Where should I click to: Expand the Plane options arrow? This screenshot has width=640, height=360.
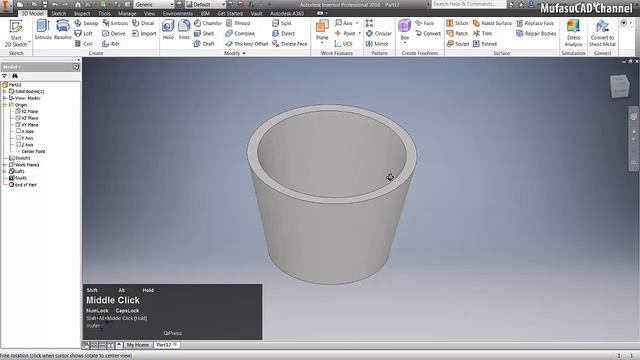coord(322,43)
